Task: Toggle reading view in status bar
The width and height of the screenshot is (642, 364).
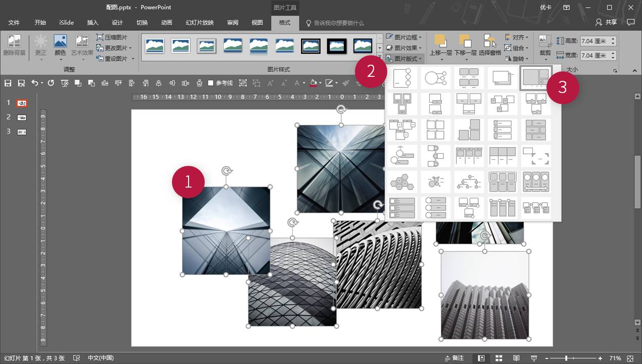Action: tap(516, 358)
